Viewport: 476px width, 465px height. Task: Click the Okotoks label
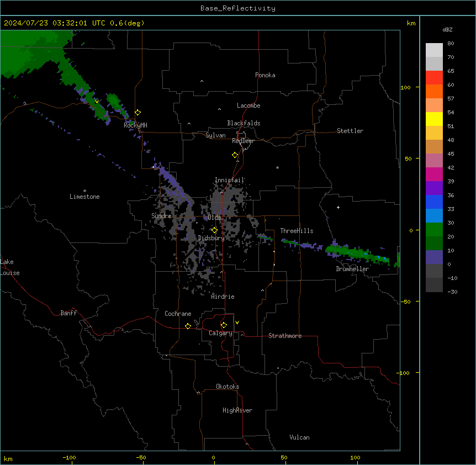(x=228, y=387)
